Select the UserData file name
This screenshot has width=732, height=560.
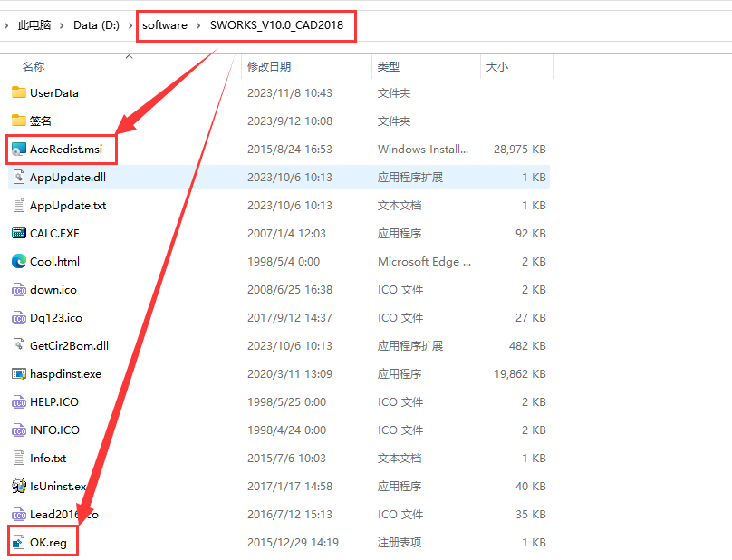tap(54, 93)
